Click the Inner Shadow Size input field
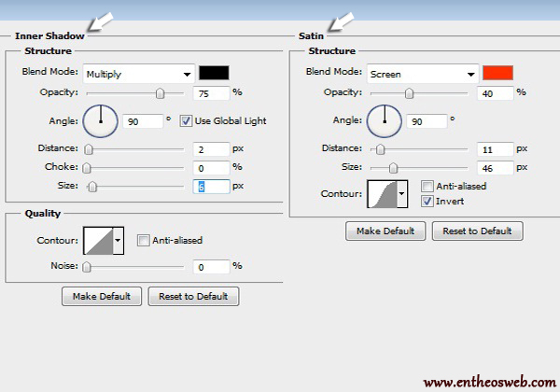Viewport: 560px width, 392px height. [x=212, y=187]
